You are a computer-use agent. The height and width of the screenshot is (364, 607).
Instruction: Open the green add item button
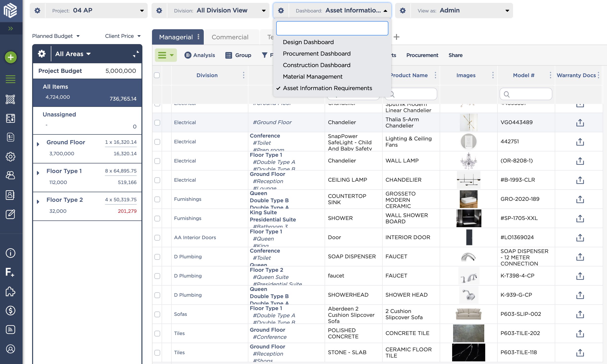tap(10, 57)
